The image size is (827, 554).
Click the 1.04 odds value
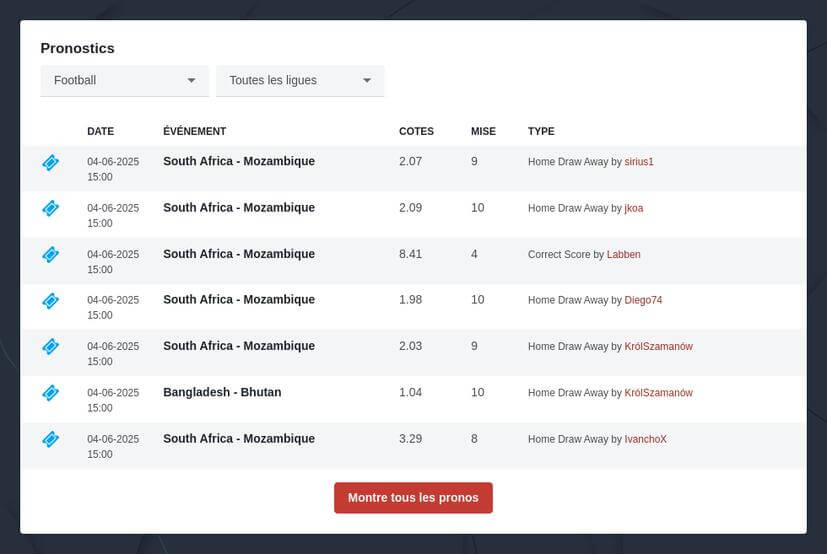pos(410,393)
